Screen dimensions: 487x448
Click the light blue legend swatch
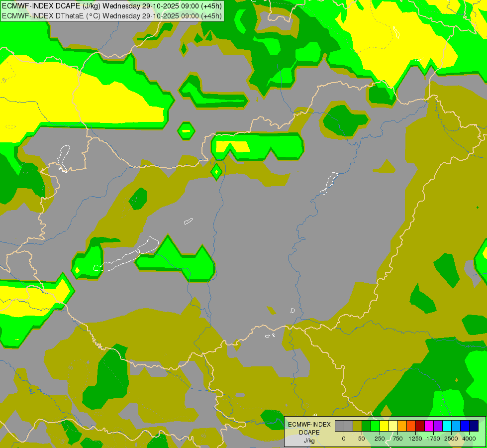456,426
